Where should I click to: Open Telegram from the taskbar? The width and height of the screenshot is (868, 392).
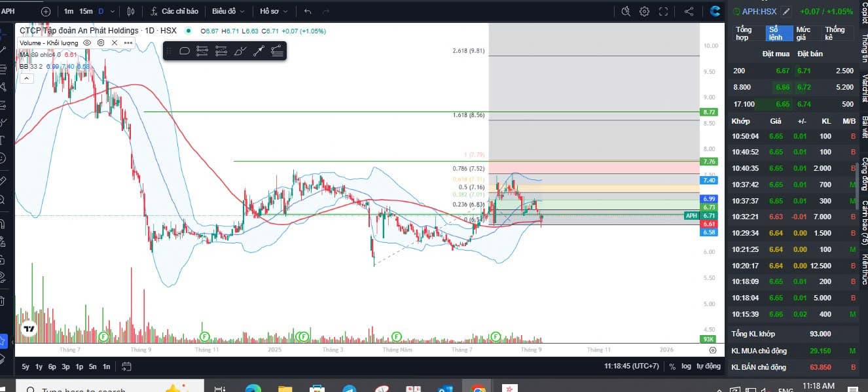click(349, 389)
